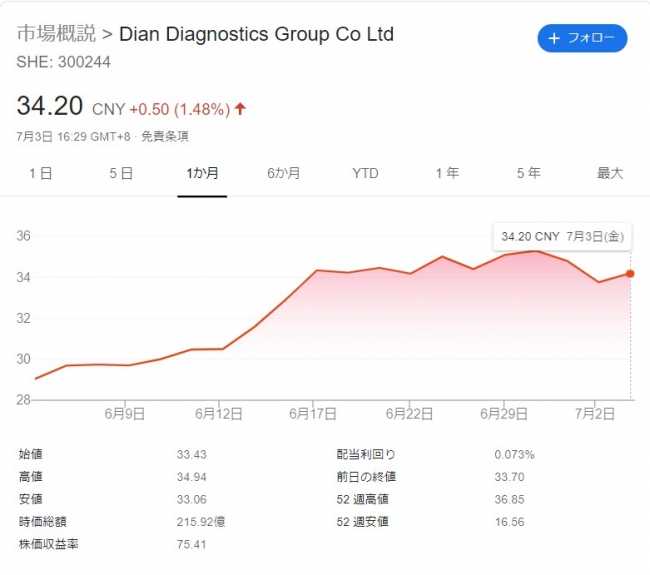Click the 28 y-axis label
This screenshot has height=575, width=650.
pyautogui.click(x=23, y=400)
